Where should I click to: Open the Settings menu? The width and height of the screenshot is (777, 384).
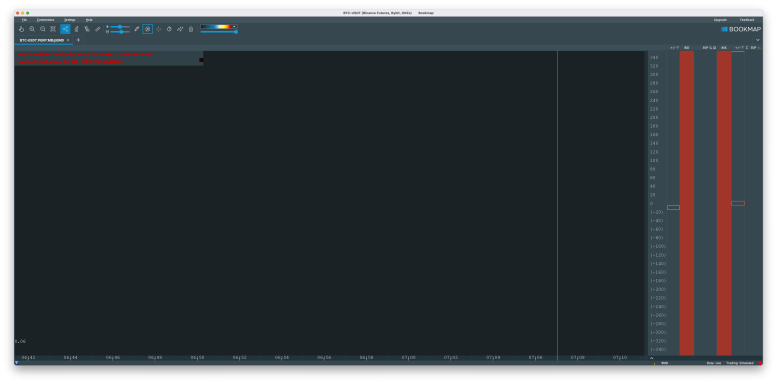tap(69, 20)
